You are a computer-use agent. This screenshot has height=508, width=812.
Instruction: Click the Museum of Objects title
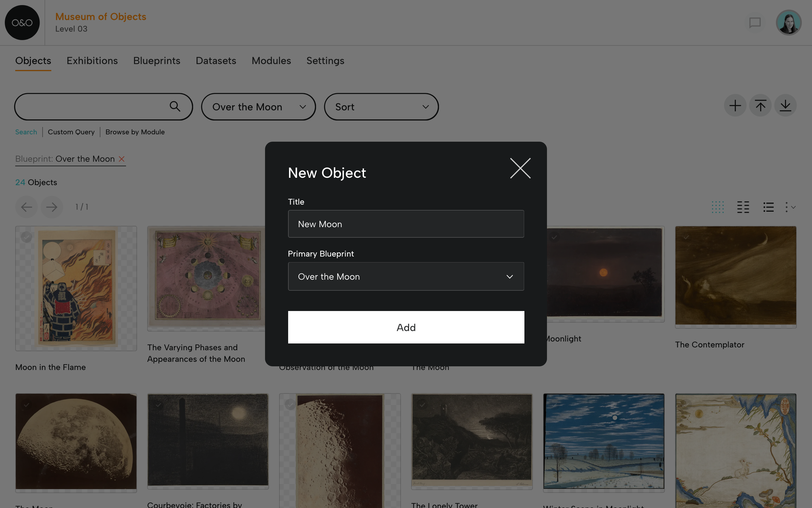click(101, 16)
